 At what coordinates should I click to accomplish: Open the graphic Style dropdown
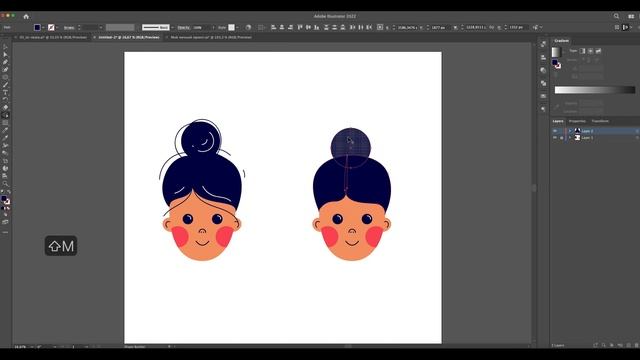coord(238,27)
